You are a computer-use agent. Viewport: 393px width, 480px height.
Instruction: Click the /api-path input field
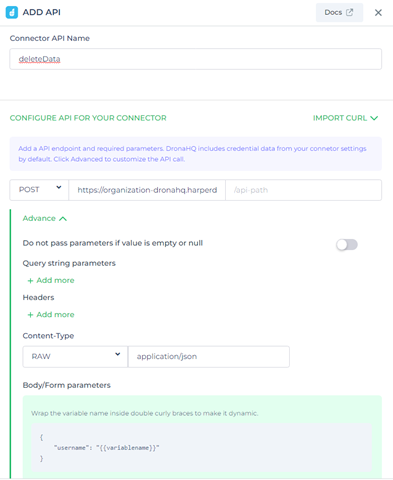click(303, 190)
